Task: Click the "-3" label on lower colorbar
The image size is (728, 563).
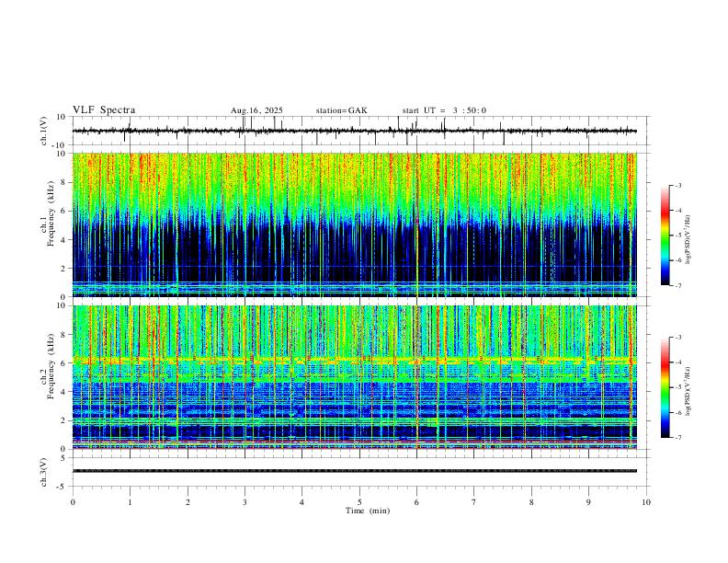Action: click(678, 338)
